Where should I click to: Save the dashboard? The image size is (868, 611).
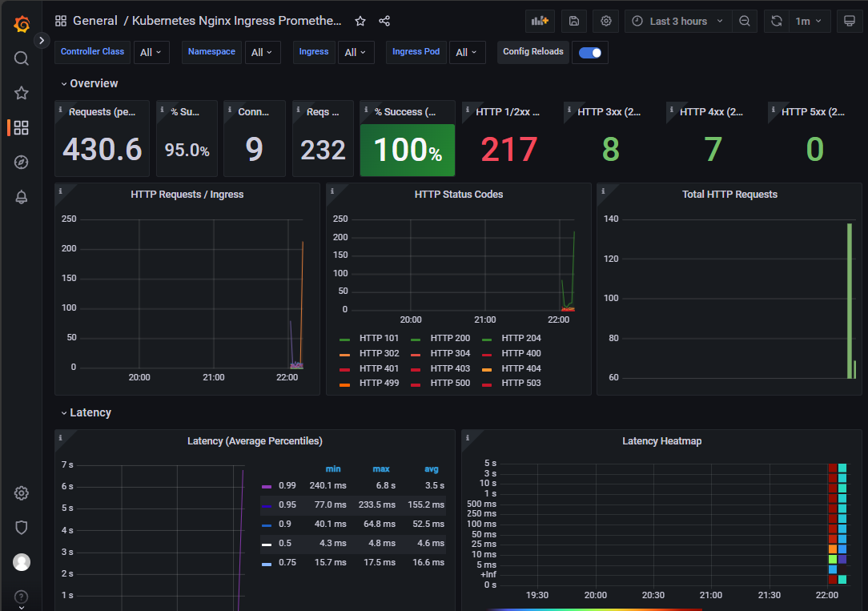coord(574,21)
